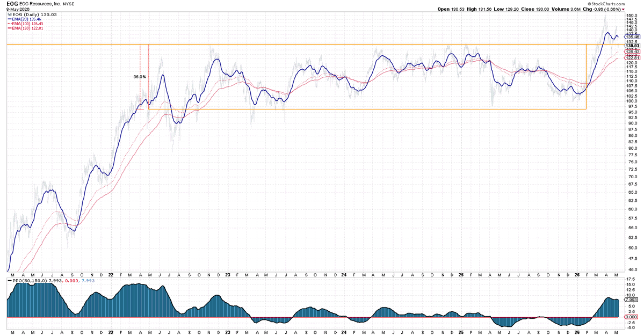644x336 pixels.
Task: Click the 100.0 price axis label
Action: click(x=632, y=101)
